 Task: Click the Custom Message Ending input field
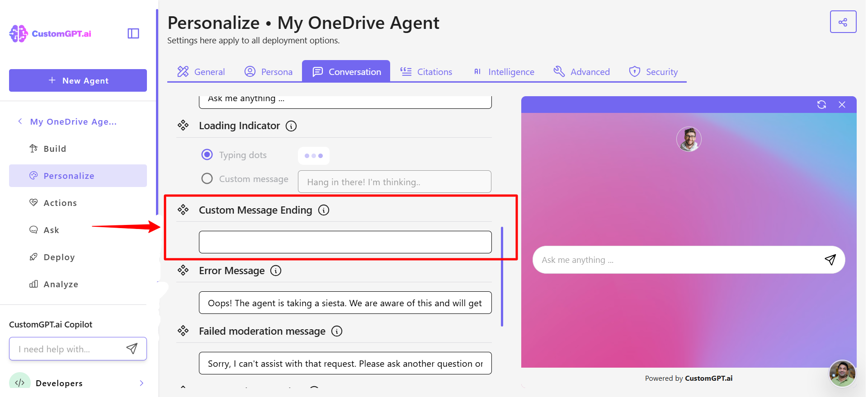[x=345, y=242]
